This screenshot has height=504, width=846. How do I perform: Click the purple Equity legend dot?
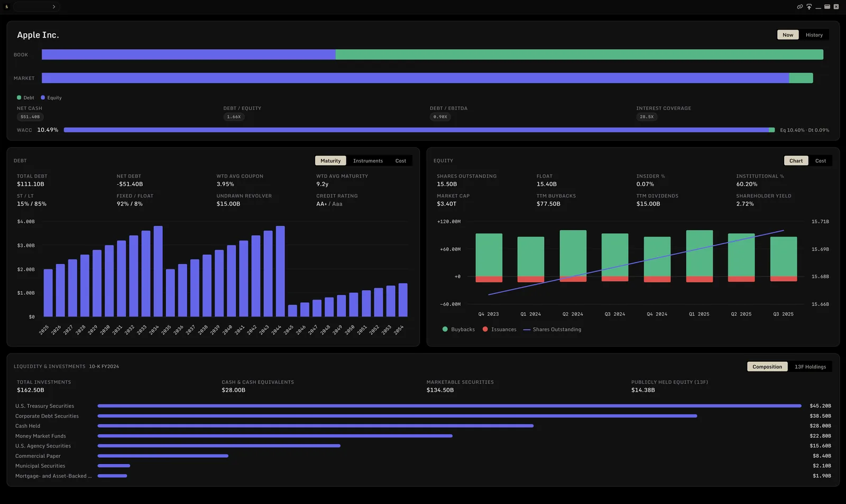[43, 98]
